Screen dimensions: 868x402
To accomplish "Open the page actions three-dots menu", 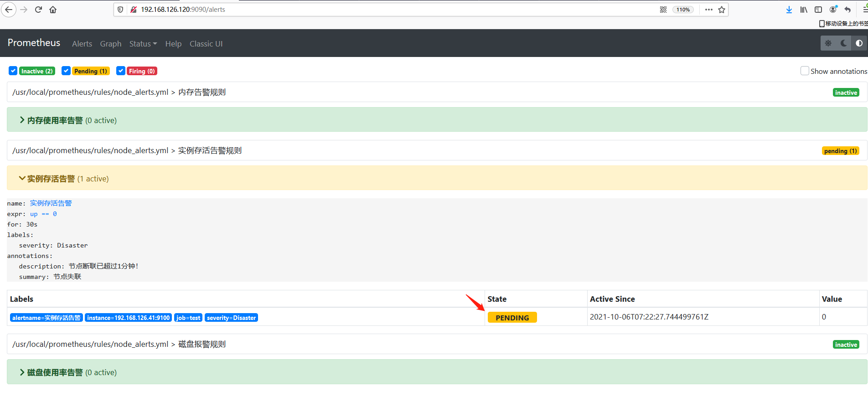I will pyautogui.click(x=708, y=10).
